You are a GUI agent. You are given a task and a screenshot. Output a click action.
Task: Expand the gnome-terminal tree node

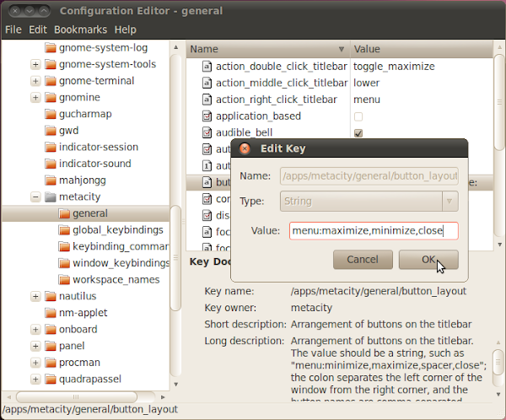click(x=35, y=81)
